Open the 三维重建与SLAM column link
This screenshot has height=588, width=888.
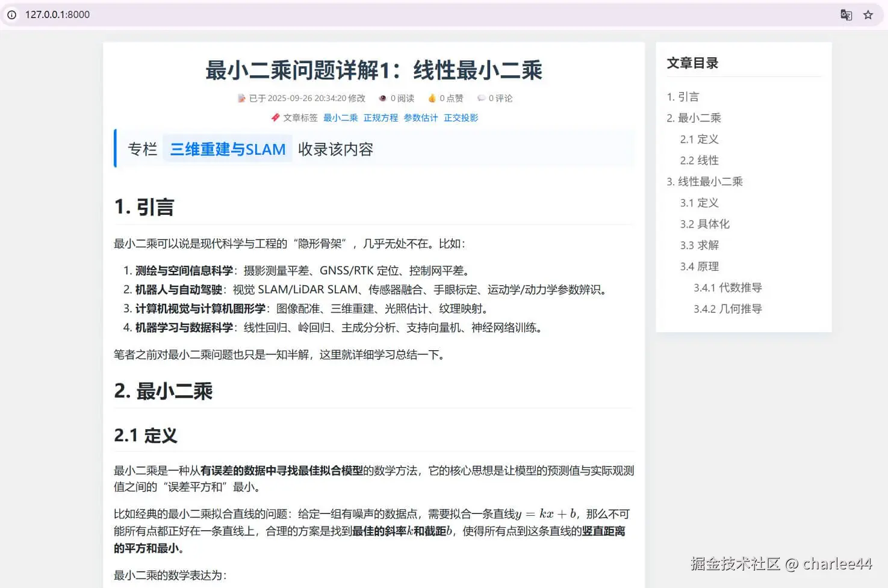[228, 149]
